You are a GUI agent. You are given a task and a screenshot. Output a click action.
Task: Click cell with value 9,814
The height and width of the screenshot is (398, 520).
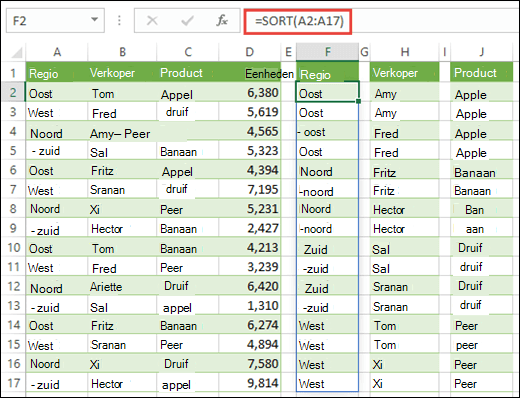(x=250, y=382)
